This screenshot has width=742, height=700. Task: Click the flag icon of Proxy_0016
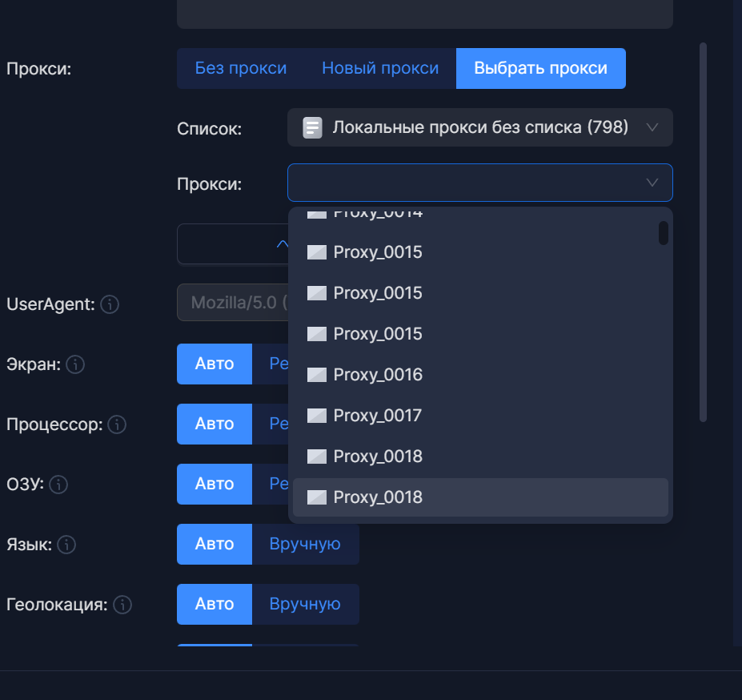(x=317, y=375)
